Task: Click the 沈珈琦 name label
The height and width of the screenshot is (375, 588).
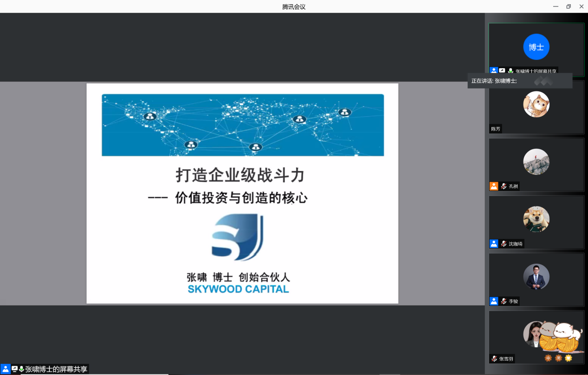Action: pyautogui.click(x=516, y=244)
